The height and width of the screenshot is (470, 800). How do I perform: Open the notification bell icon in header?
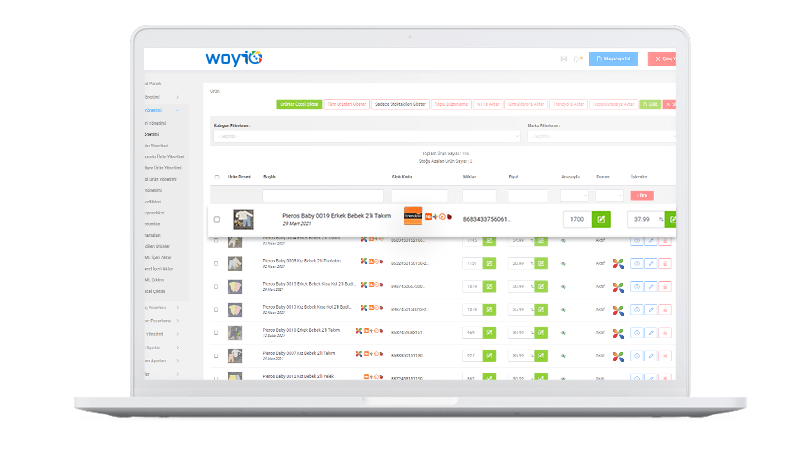[577, 59]
